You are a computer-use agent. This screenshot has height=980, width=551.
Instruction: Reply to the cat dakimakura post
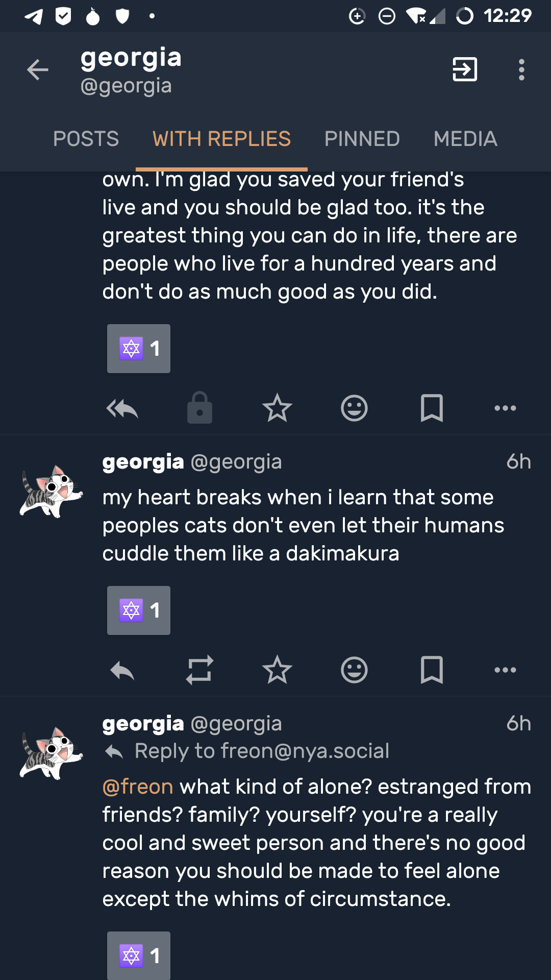point(122,670)
